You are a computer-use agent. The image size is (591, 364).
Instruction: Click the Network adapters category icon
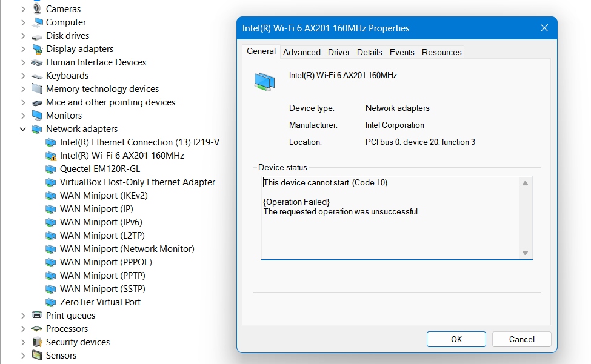(36, 129)
